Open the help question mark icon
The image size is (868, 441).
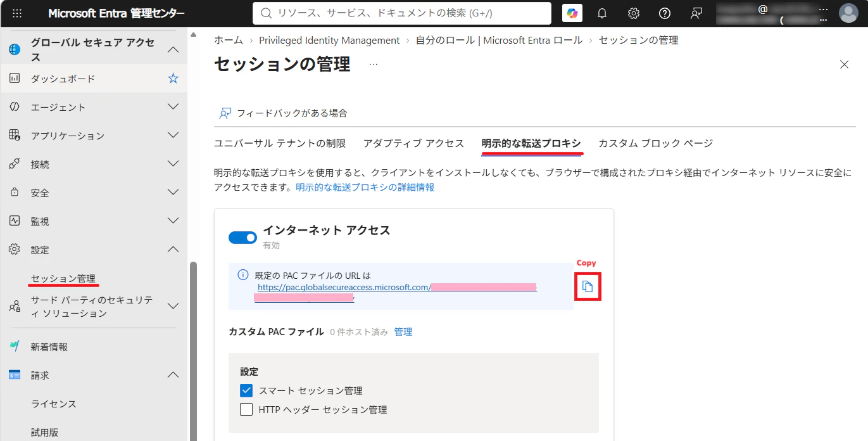[x=664, y=13]
